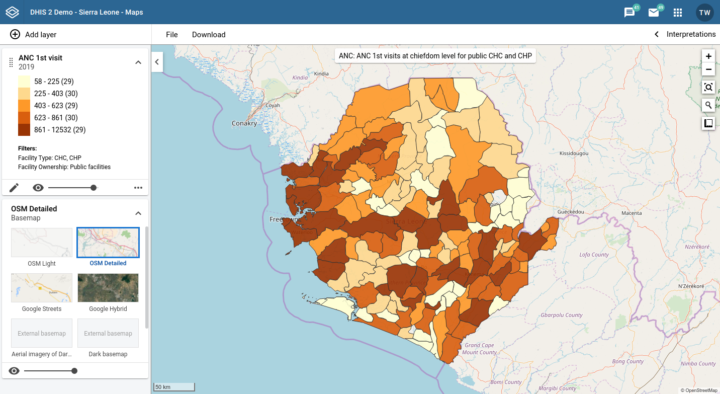Adjust the ANC layer opacity slider handle

pos(94,187)
